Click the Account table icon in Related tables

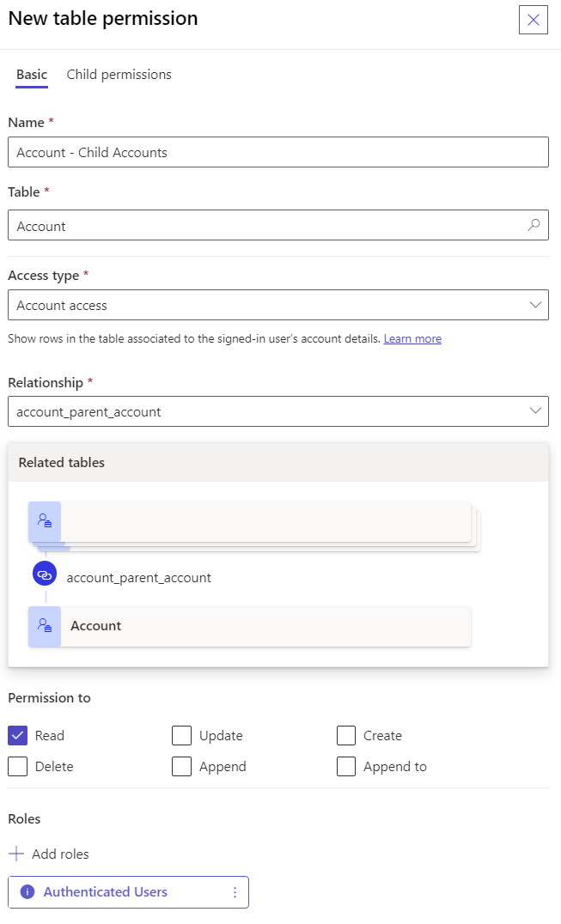coord(44,626)
